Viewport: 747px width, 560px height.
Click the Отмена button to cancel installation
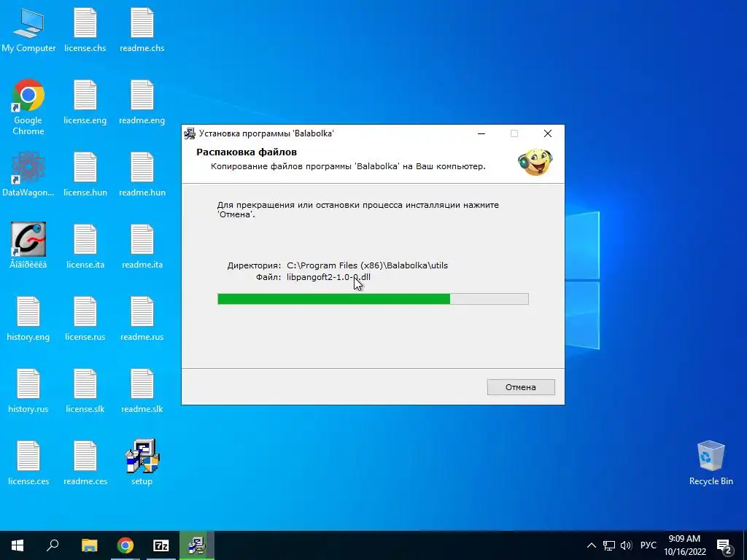coord(521,387)
